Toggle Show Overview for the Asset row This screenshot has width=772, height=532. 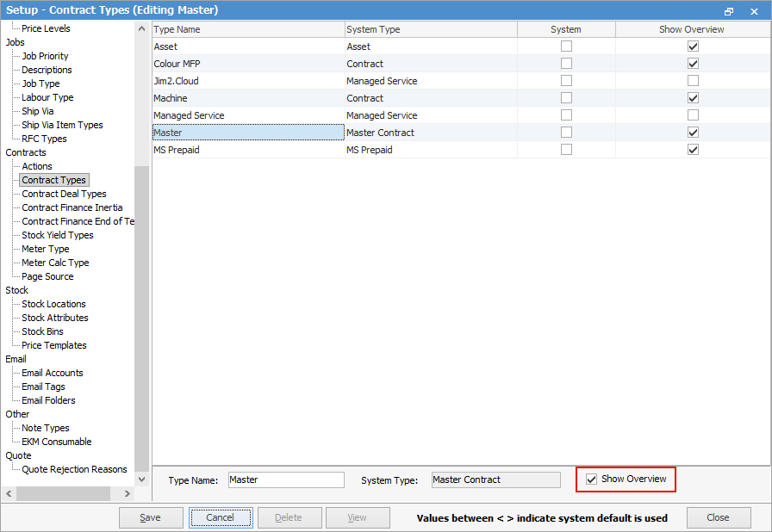(693, 46)
